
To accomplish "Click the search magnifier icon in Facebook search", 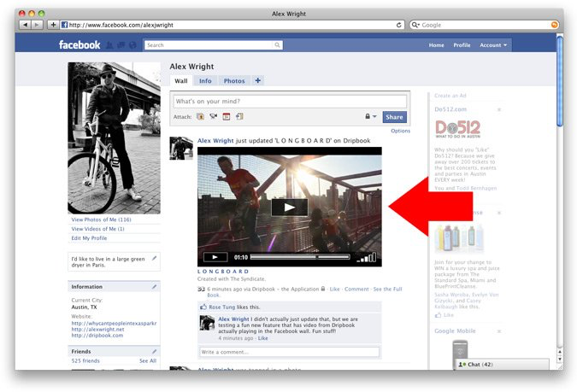I will 278,45.
